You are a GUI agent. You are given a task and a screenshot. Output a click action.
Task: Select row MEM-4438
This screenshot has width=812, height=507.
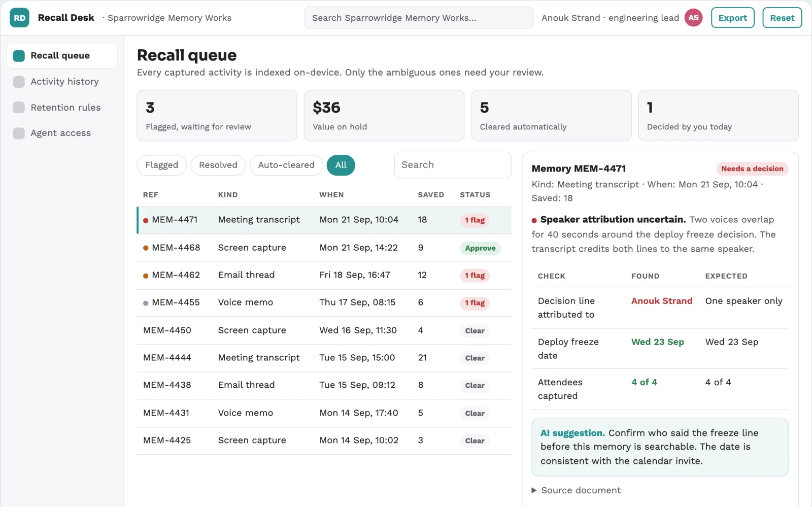324,385
